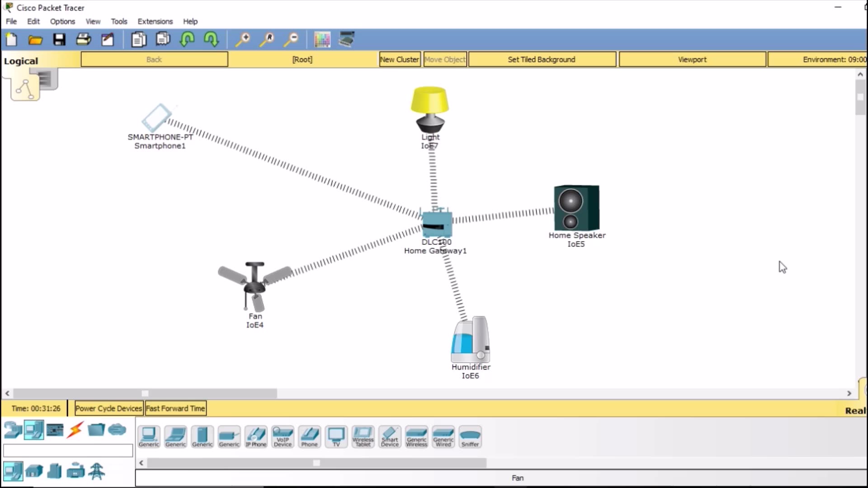Viewport: 868px width, 488px height.
Task: Undo the last action
Action: click(x=187, y=39)
